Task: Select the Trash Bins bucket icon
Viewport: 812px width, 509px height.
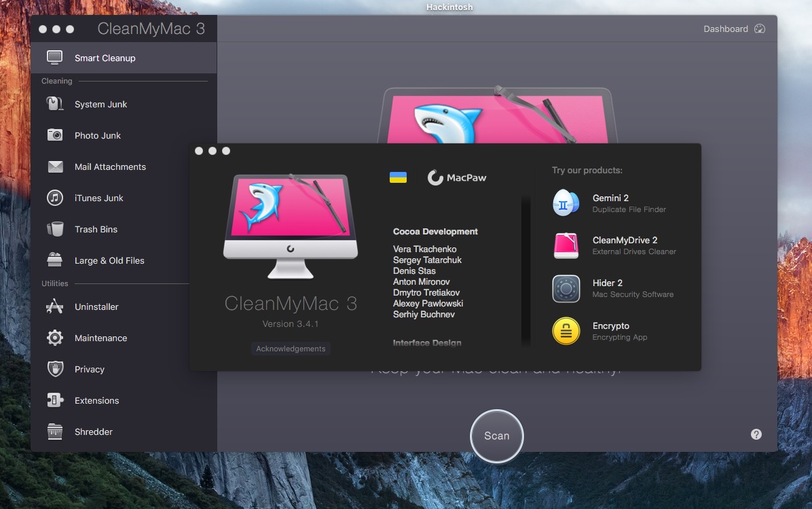Action: click(x=55, y=228)
